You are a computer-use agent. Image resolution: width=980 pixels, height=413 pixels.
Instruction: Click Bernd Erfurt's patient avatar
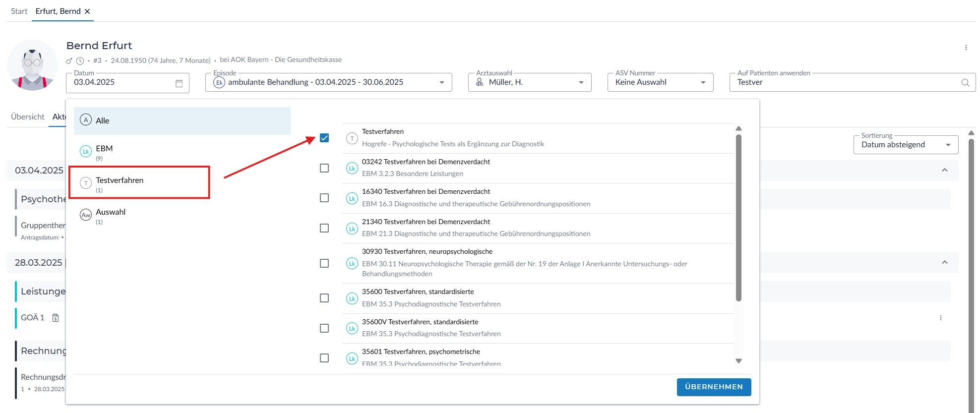[x=33, y=65]
